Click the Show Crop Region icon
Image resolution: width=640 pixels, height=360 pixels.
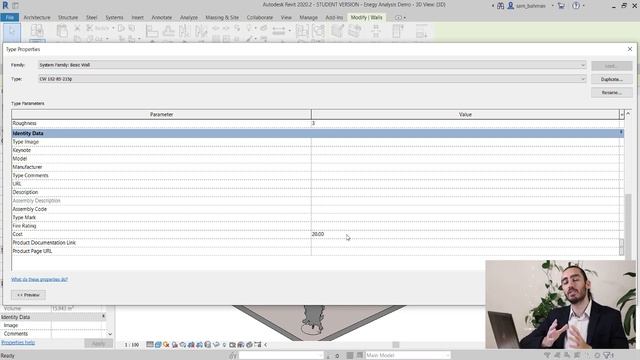(199, 344)
